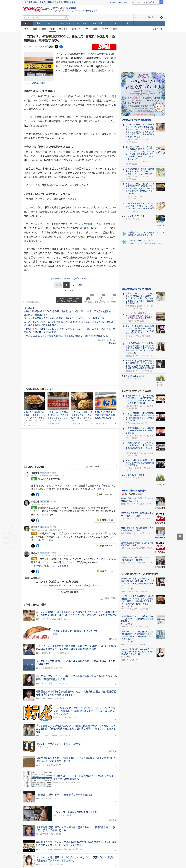This screenshot has height=868, width=186.
Task: Select the エンタメ category tab
Action: (x=63, y=29)
